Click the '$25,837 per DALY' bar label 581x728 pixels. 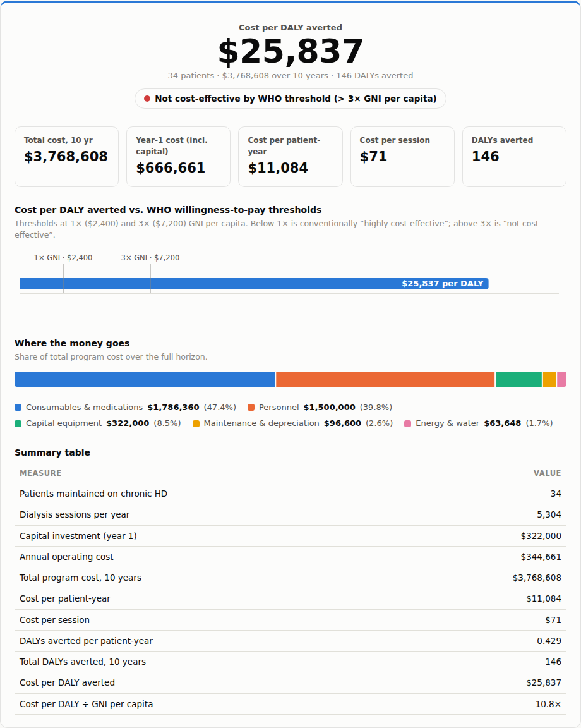point(443,284)
